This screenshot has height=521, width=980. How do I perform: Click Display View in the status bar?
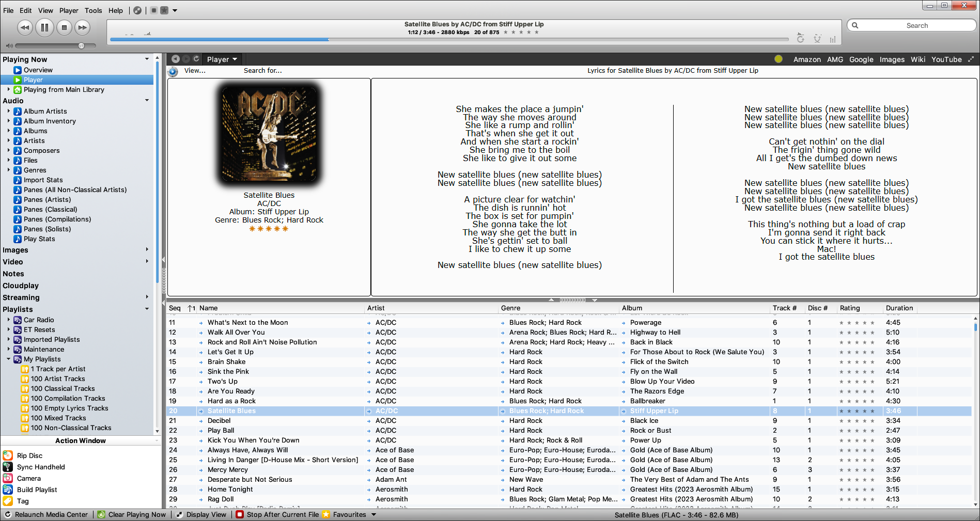(201, 515)
